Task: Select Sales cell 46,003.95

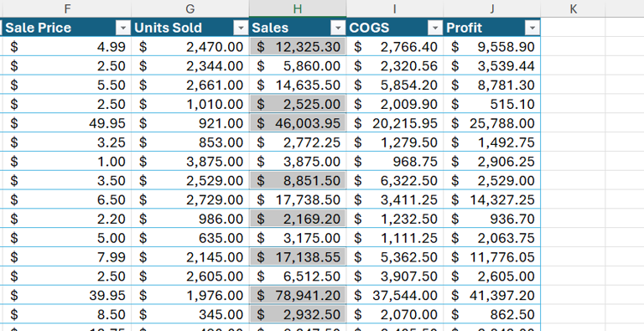Action: (x=298, y=123)
